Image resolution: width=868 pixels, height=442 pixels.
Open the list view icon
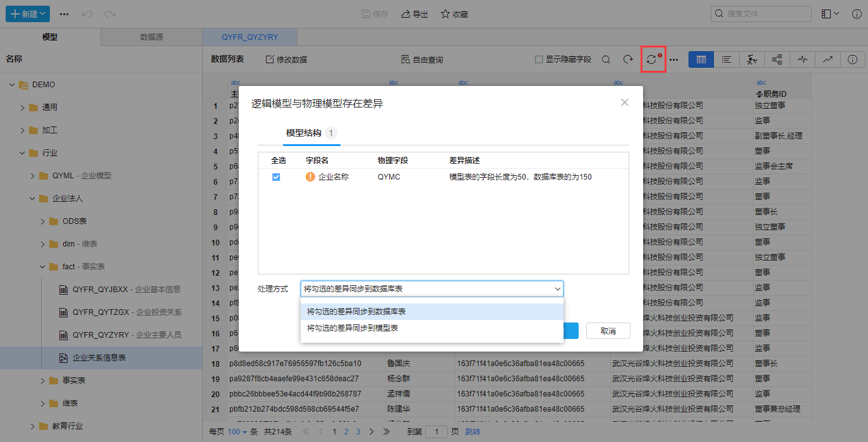click(726, 59)
